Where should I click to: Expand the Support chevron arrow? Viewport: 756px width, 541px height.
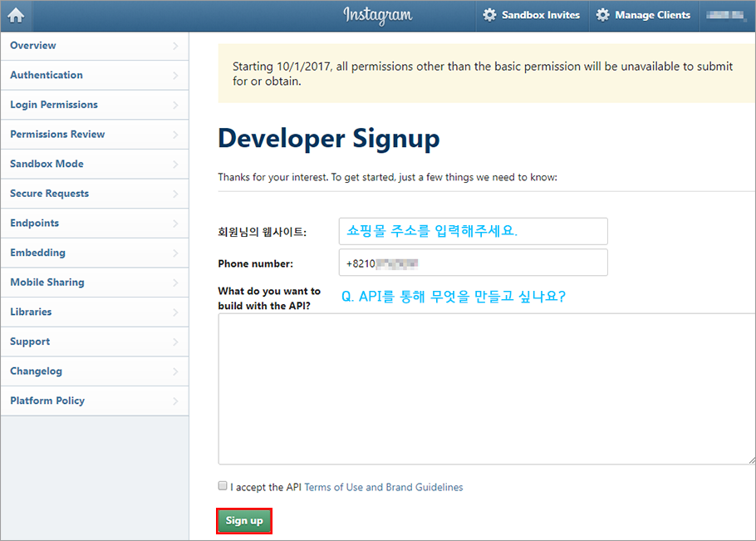coord(175,342)
